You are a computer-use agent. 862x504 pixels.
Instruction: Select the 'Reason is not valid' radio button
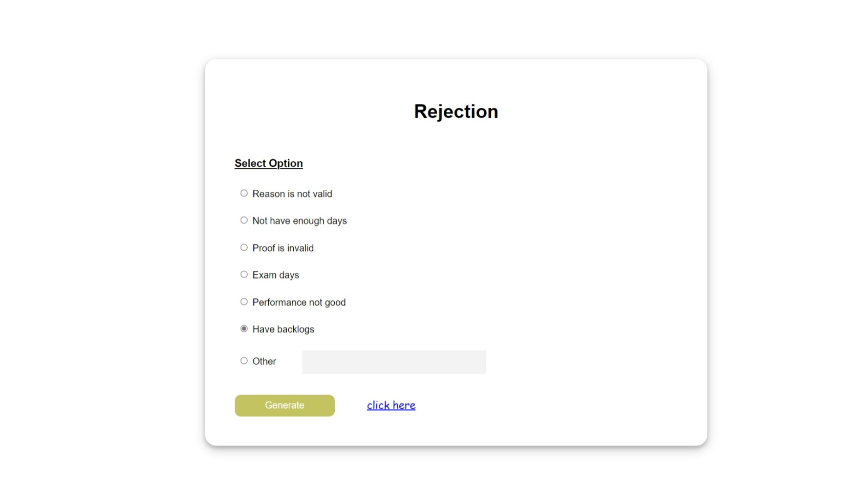[x=244, y=193]
